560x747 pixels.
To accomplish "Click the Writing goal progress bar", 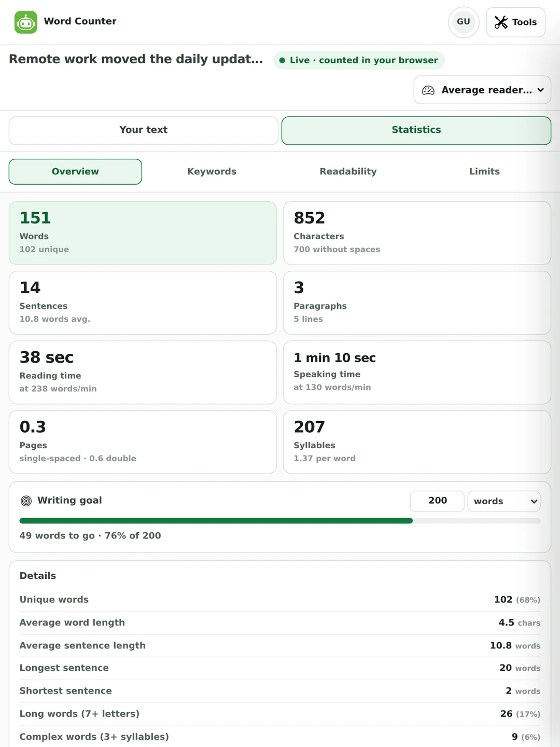I will (280, 521).
